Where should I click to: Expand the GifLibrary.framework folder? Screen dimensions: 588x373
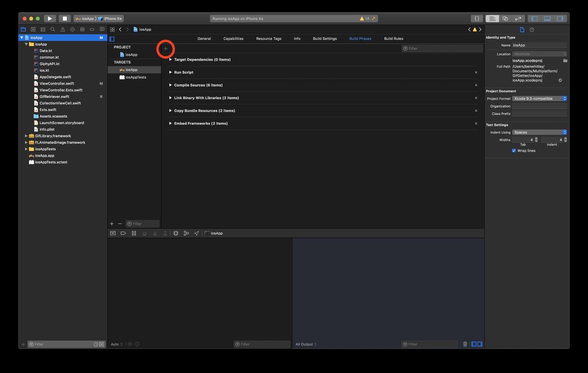pos(26,136)
